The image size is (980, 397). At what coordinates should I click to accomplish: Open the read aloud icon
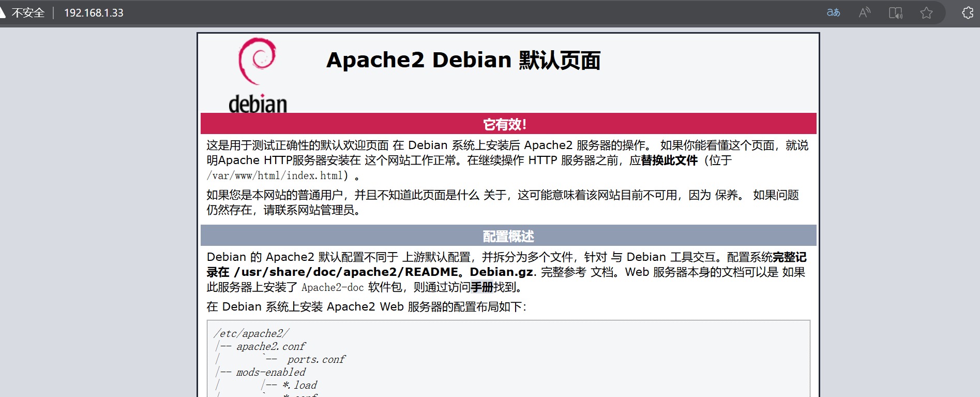(x=865, y=12)
